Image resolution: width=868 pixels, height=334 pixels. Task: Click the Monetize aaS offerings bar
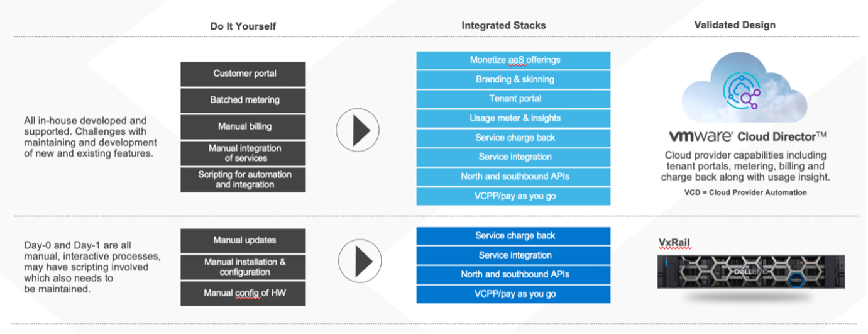click(x=514, y=60)
